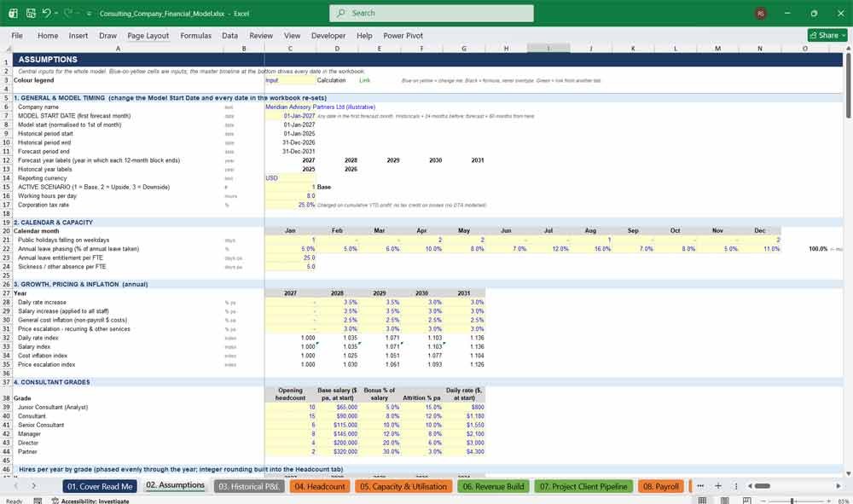Image resolution: width=853 pixels, height=504 pixels.
Task: Switch to Page Layout view icon
Action: 724,501
